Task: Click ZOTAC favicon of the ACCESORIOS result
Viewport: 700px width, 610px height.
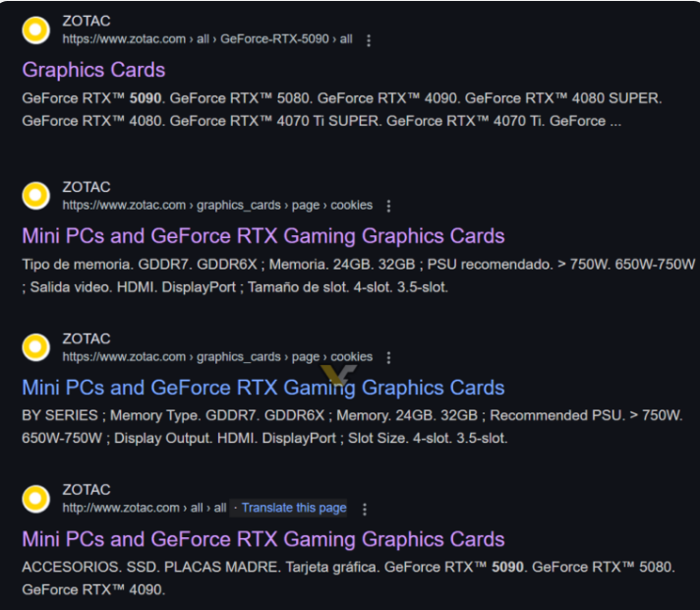Action: click(35, 498)
